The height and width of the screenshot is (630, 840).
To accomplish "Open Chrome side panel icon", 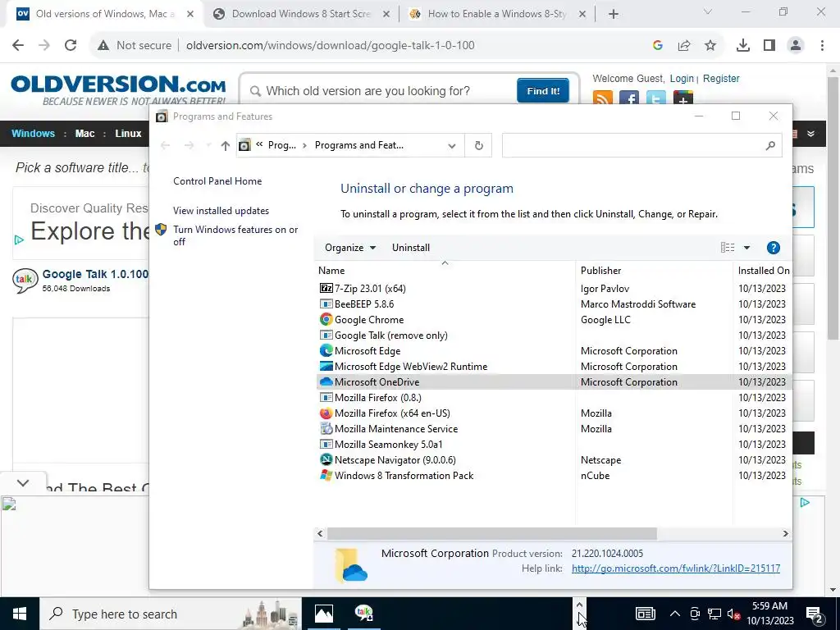I will pos(769,45).
